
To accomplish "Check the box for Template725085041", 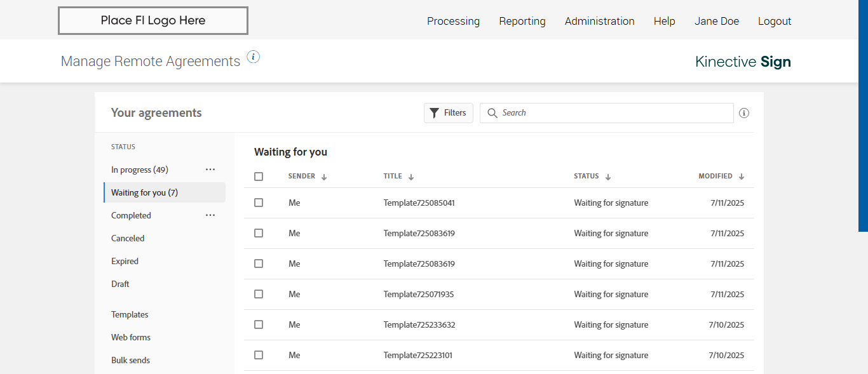I will point(259,203).
